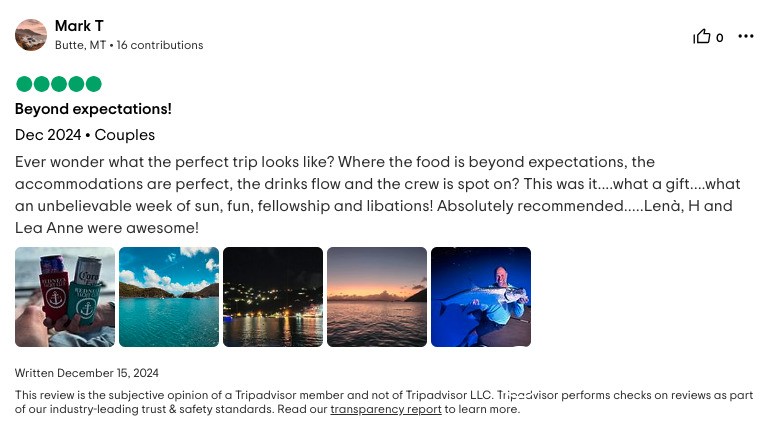This screenshot has height=428, width=774.
Task: Click the review body text paragraph
Action: click(x=373, y=194)
